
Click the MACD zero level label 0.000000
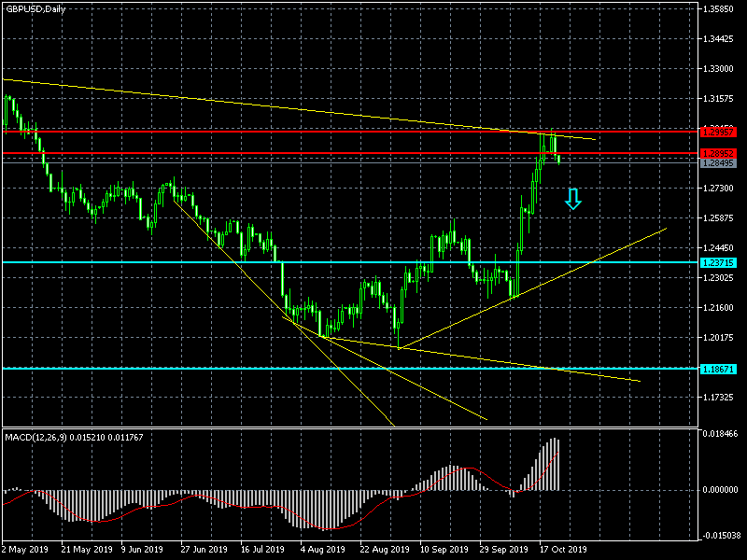click(720, 489)
